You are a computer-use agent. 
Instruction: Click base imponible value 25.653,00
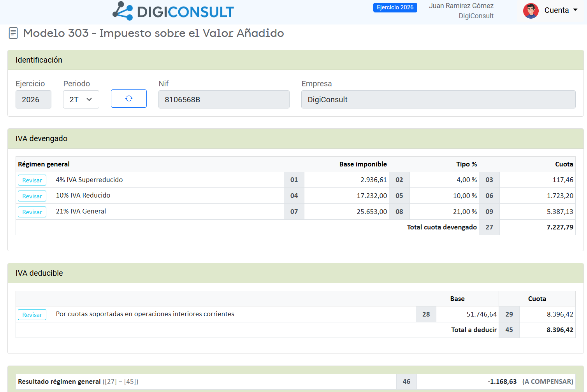[372, 212]
